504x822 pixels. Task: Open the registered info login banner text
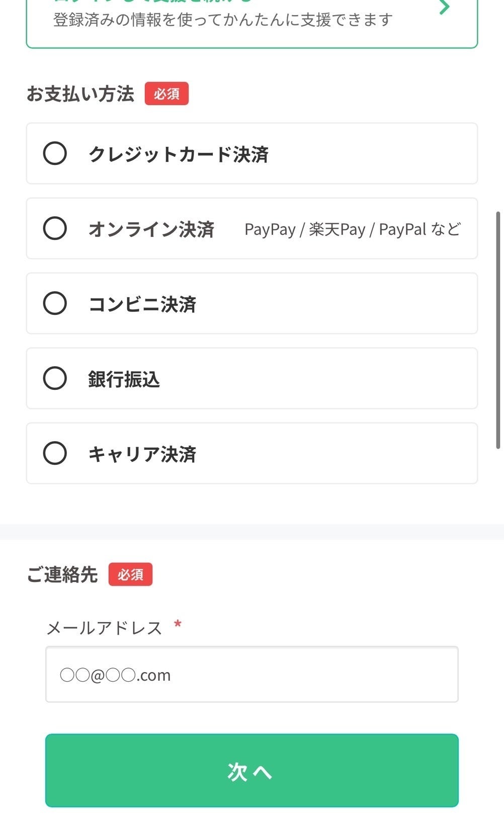point(223,20)
